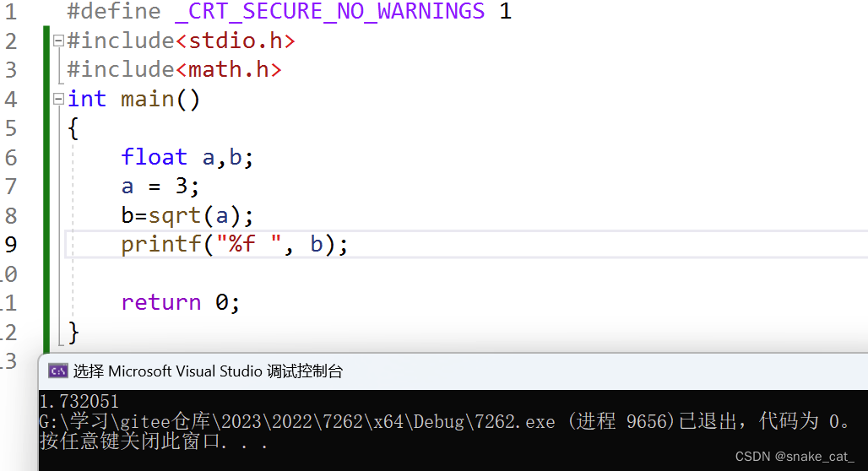Click the 7262.exe path in console
The width and height of the screenshot is (868, 471).
[x=297, y=422]
